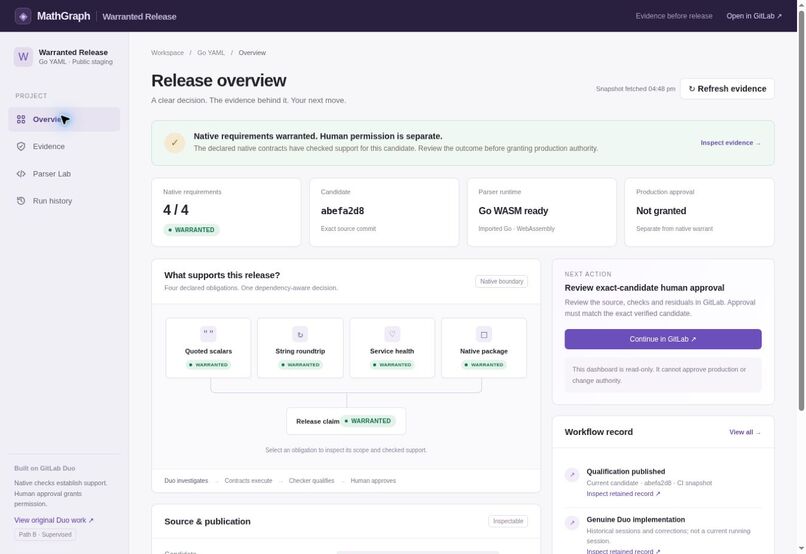806x554 pixels.
Task: Click the Continue in GitLab button
Action: [663, 339]
